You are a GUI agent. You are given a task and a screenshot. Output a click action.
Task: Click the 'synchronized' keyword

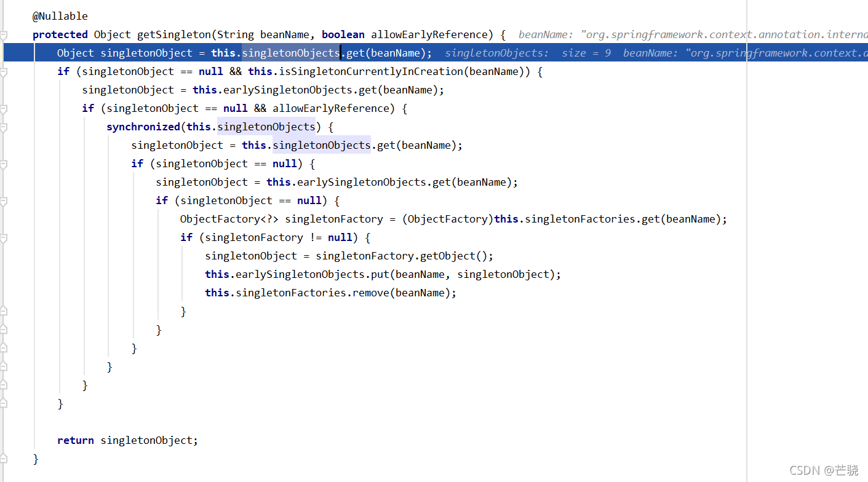(x=143, y=127)
